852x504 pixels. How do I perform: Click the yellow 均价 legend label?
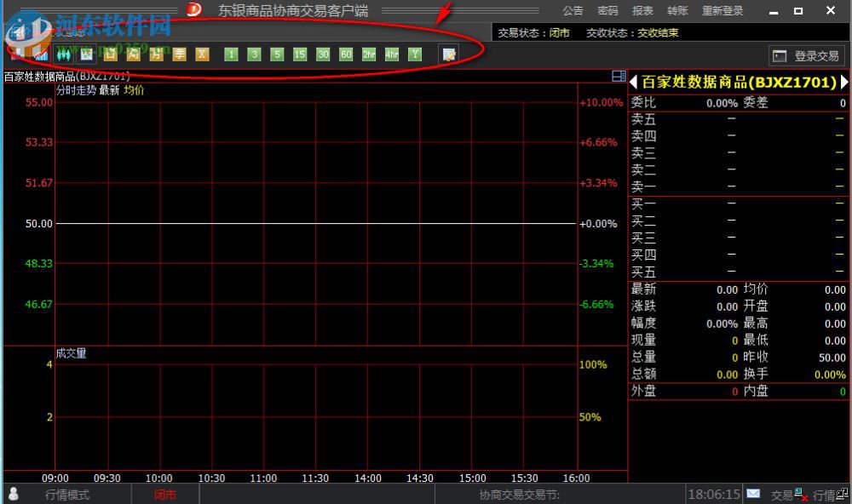coord(134,90)
